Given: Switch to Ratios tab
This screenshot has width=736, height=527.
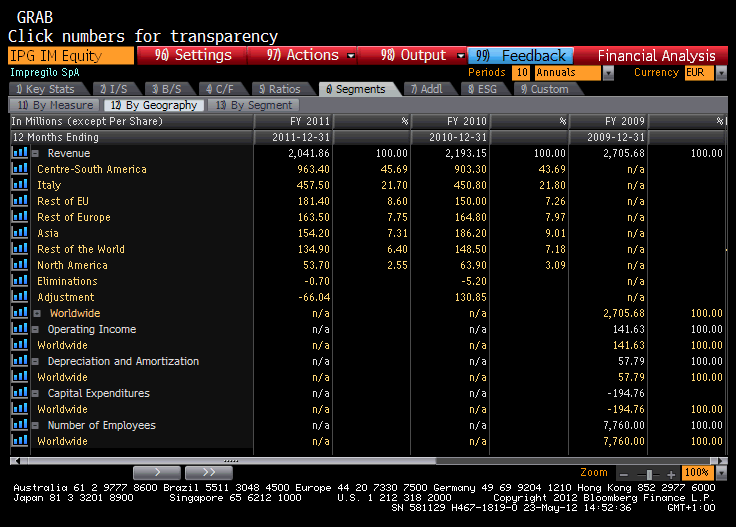Looking at the screenshot, I should tap(282, 89).
